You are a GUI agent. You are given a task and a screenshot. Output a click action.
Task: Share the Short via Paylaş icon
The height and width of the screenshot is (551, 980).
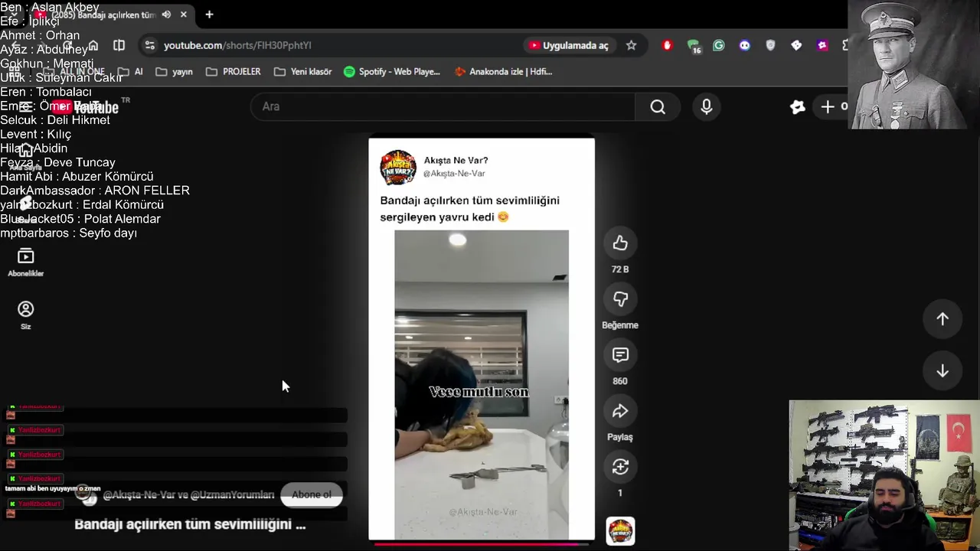[x=620, y=411]
